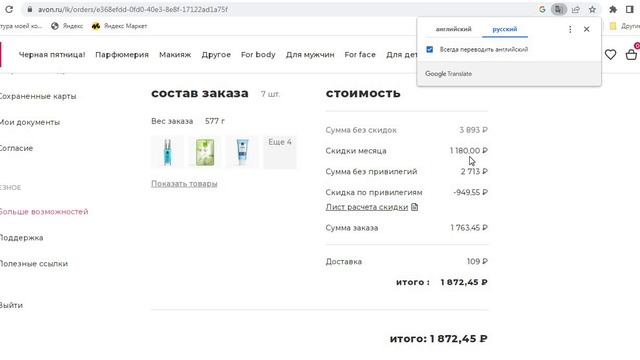640x360 pixels.
Task: Open the Другое menu
Action: [x=216, y=54]
